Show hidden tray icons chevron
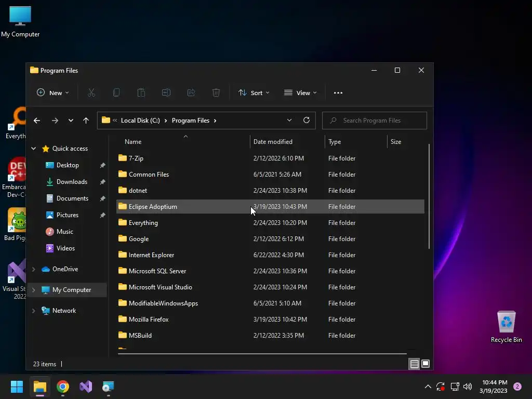Image resolution: width=532 pixels, height=399 pixels. 428,387
